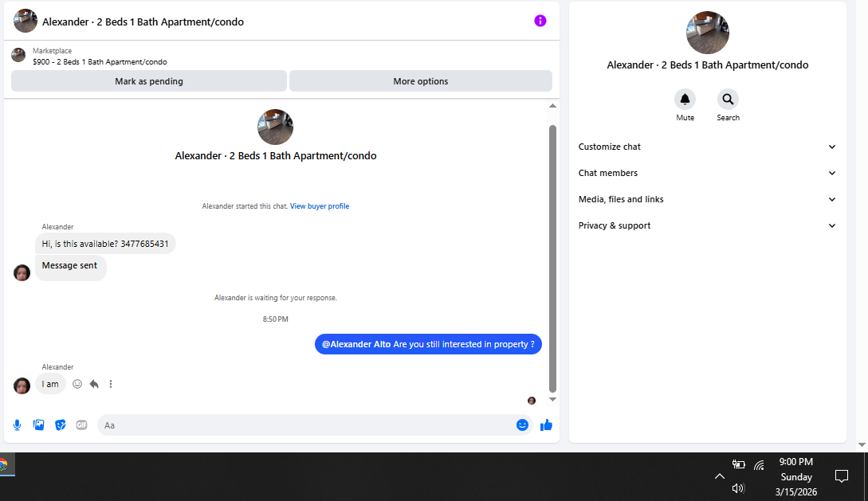Image resolution: width=868 pixels, height=501 pixels.
Task: Expand Chat members section
Action: (x=707, y=173)
